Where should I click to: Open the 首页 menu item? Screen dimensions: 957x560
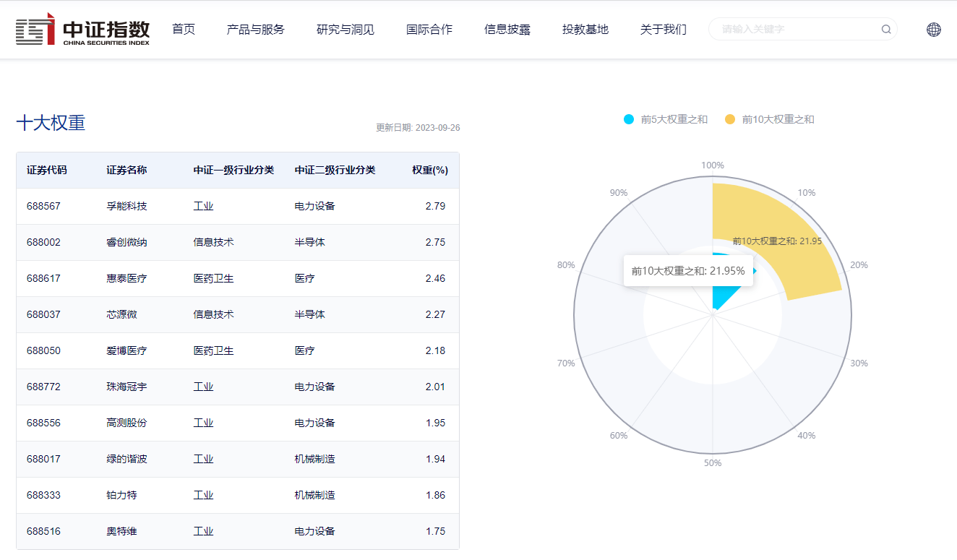[x=184, y=30]
